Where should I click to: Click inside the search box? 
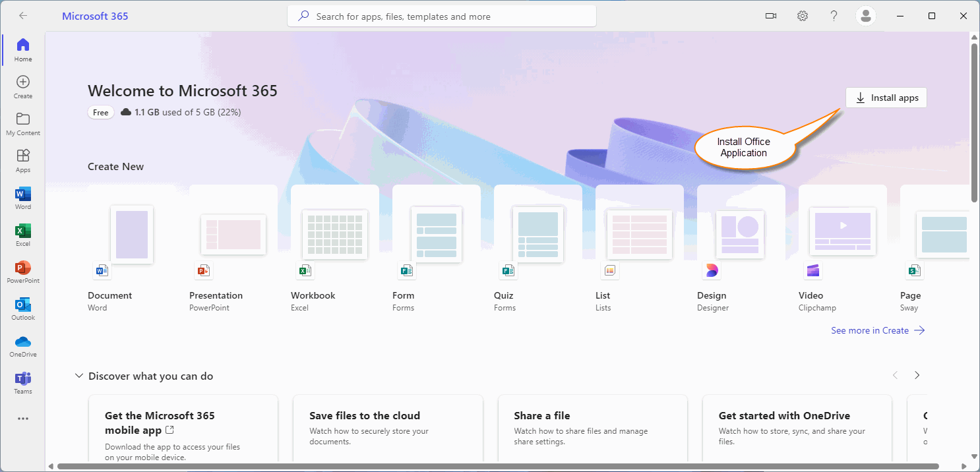click(x=442, y=16)
